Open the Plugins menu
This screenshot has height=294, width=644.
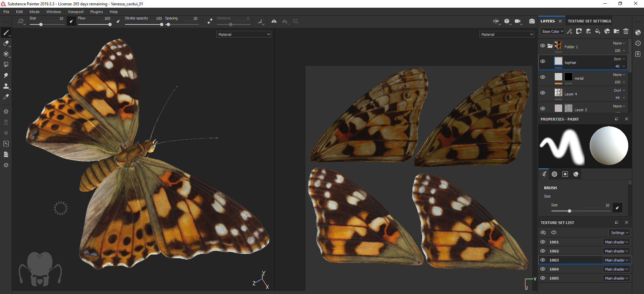(97, 12)
